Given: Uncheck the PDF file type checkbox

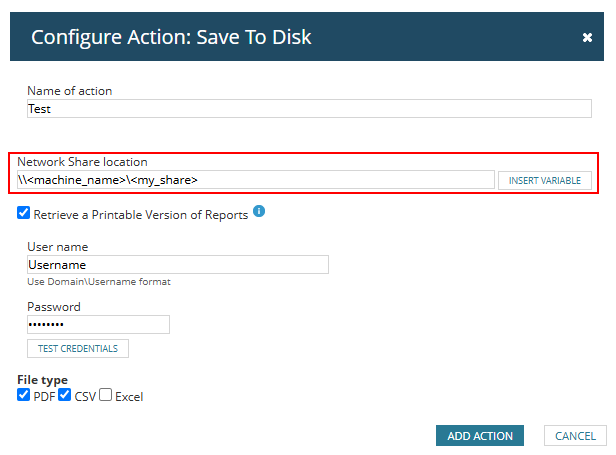Looking at the screenshot, I should (x=24, y=394).
